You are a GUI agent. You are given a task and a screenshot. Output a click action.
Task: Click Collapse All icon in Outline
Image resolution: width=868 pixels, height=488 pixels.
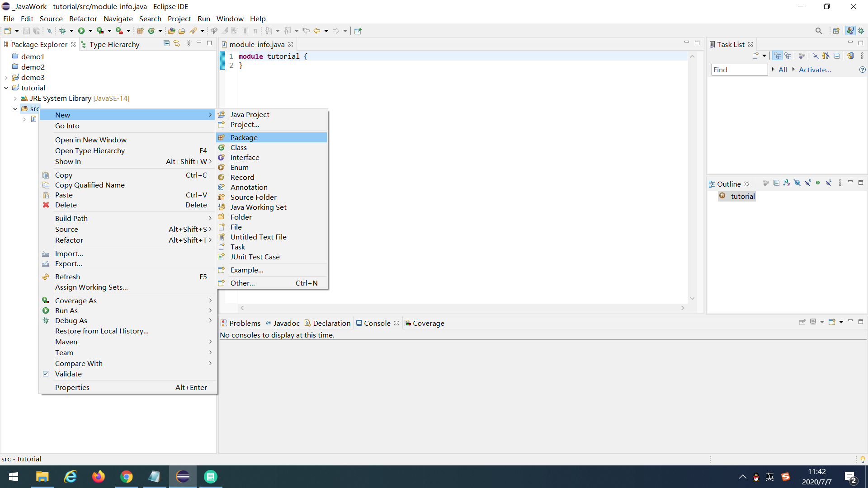[776, 183]
